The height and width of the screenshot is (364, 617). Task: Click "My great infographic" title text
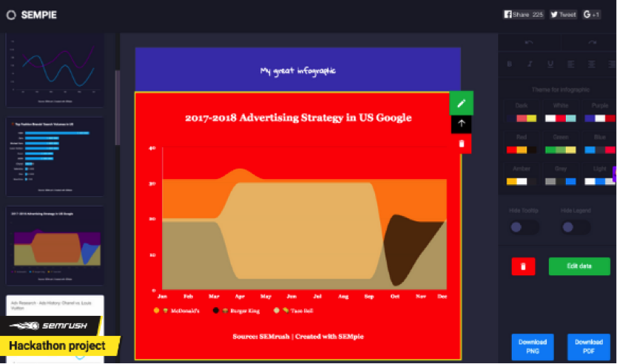click(298, 71)
